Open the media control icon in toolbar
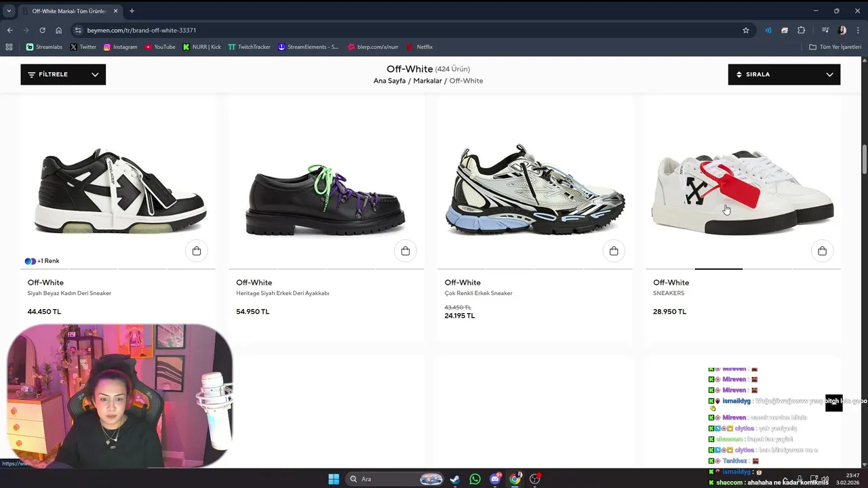Viewport: 868px width, 488px height. click(x=825, y=30)
